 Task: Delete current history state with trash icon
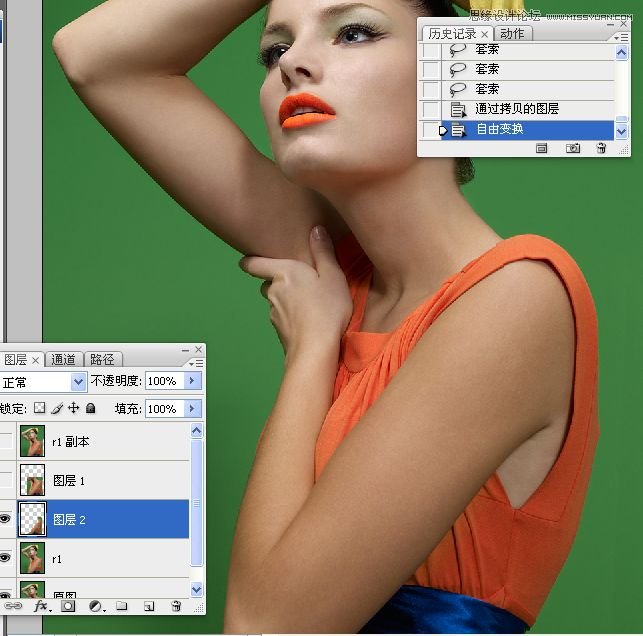tap(601, 148)
